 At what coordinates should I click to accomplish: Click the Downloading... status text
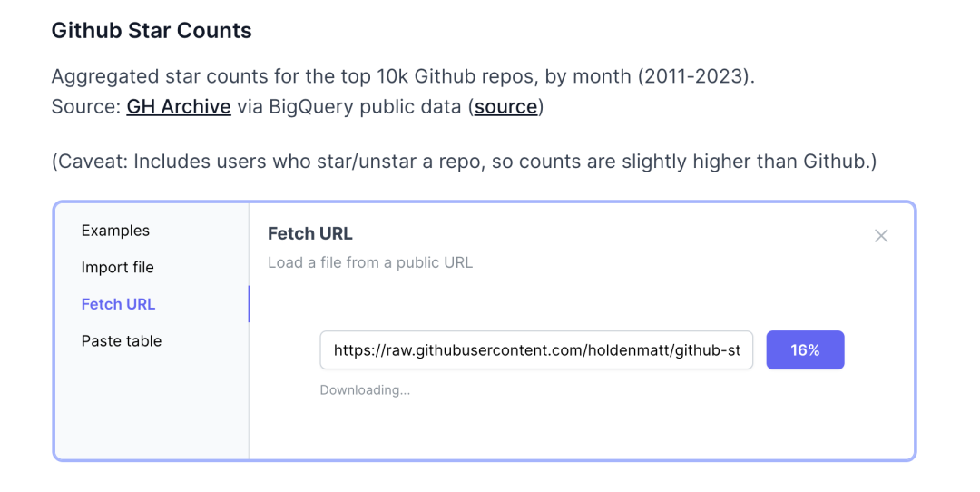coord(365,390)
